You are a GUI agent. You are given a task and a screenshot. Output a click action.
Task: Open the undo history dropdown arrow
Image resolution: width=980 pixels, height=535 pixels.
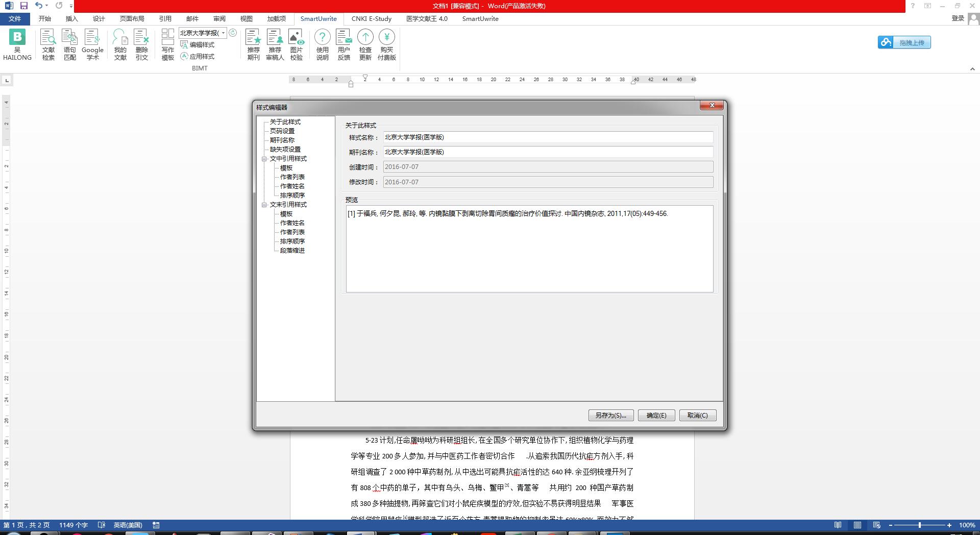[x=46, y=6]
